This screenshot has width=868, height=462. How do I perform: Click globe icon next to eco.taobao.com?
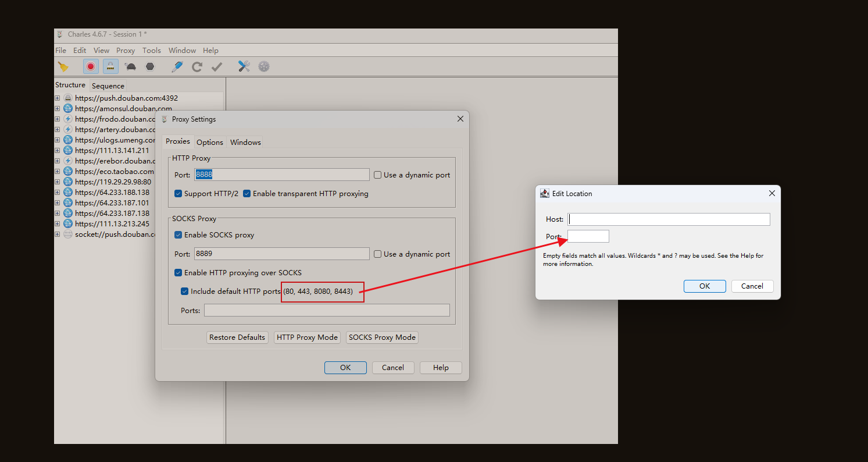(68, 172)
